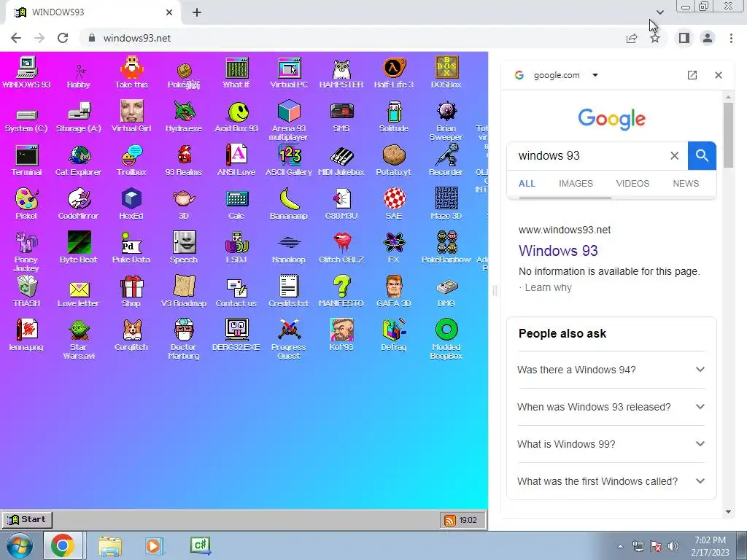Click the Windows 93 Start button
747x560 pixels.
click(27, 519)
